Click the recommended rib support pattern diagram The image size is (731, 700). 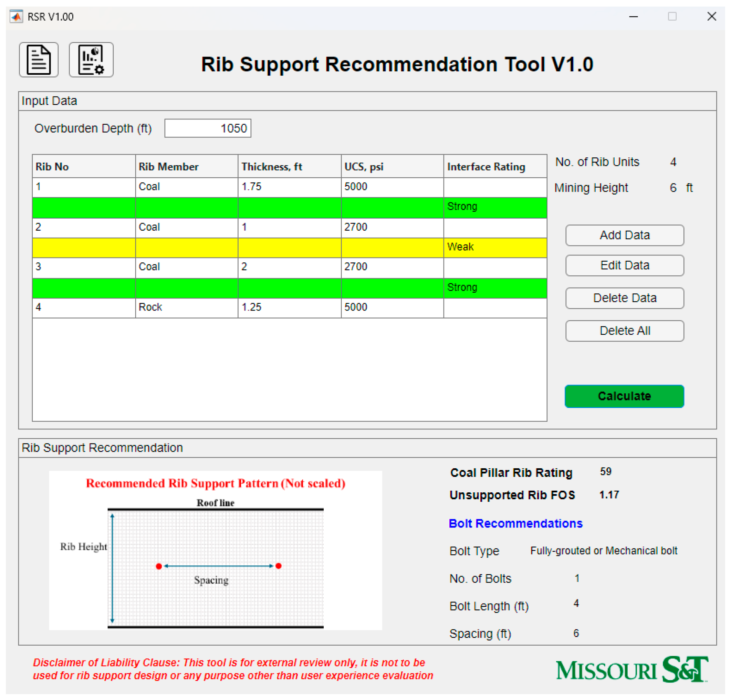point(215,550)
